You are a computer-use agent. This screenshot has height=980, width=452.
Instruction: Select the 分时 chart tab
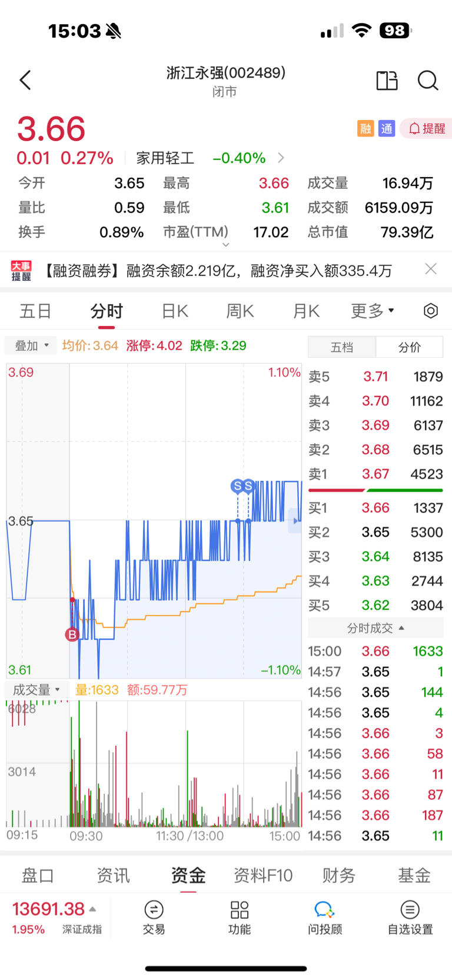(x=107, y=311)
